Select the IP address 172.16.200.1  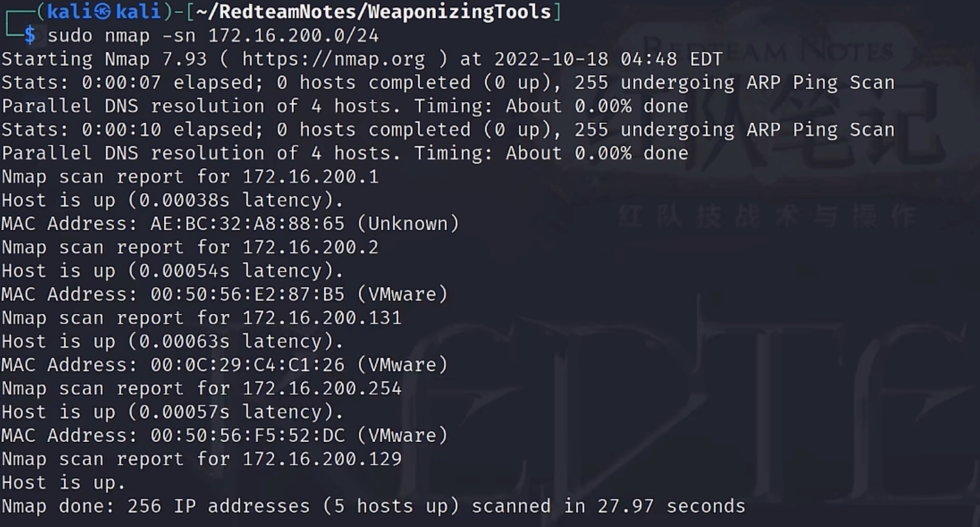click(310, 177)
